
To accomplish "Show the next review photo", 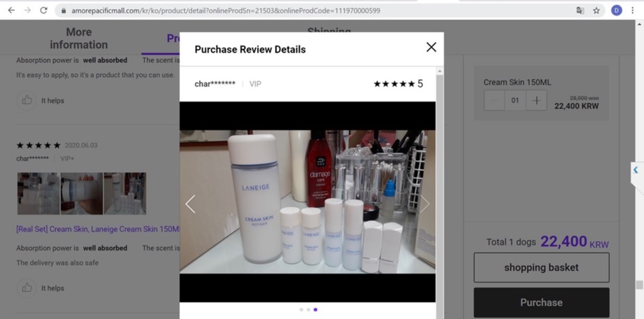I will click(424, 204).
